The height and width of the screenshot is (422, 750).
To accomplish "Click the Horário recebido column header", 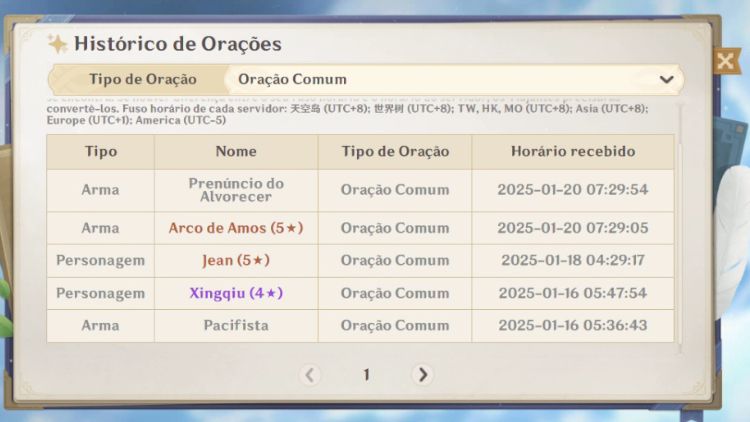I will point(573,152).
